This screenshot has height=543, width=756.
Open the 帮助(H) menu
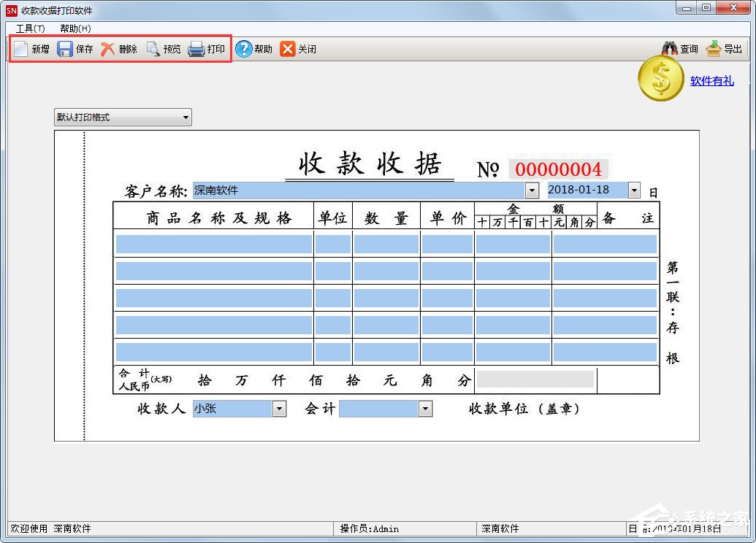pyautogui.click(x=75, y=28)
